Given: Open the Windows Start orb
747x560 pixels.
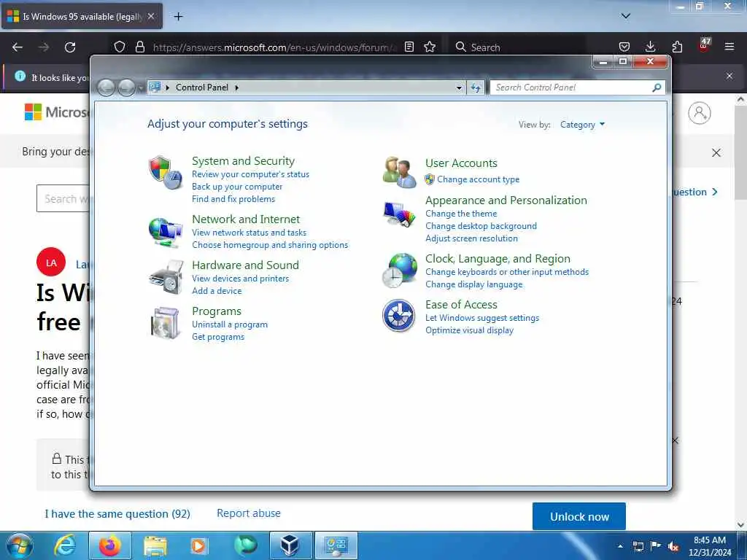Looking at the screenshot, I should point(19,545).
